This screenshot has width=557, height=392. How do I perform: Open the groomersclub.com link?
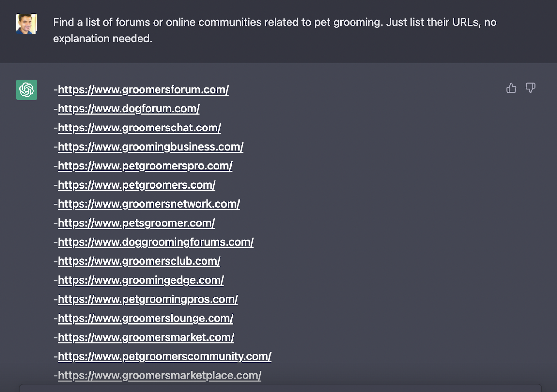(139, 261)
